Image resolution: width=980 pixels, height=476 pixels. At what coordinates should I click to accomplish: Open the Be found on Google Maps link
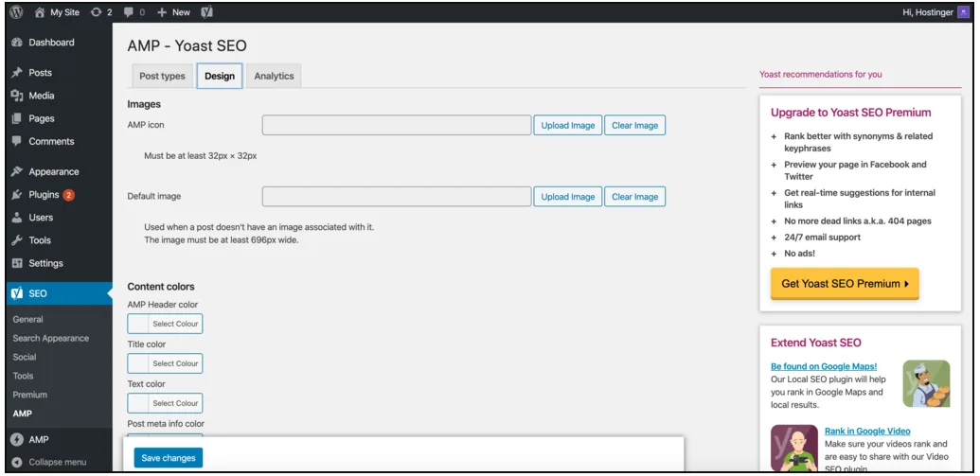tap(824, 366)
